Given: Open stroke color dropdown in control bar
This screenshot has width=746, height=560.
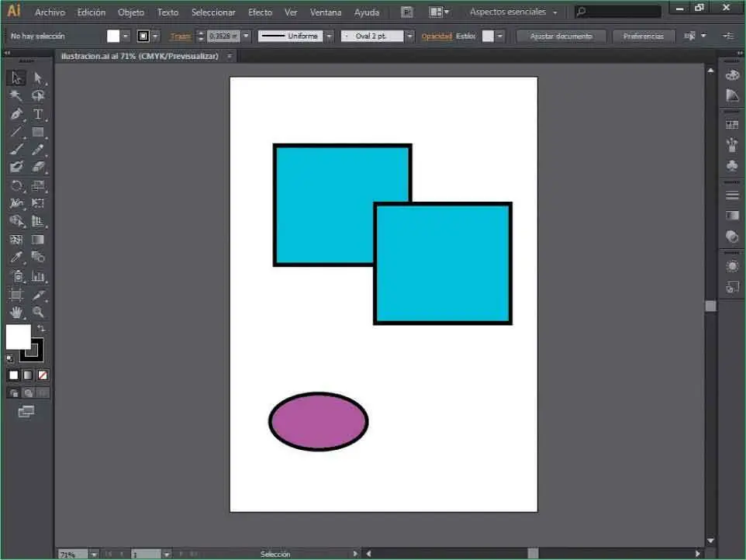Looking at the screenshot, I should pos(156,36).
